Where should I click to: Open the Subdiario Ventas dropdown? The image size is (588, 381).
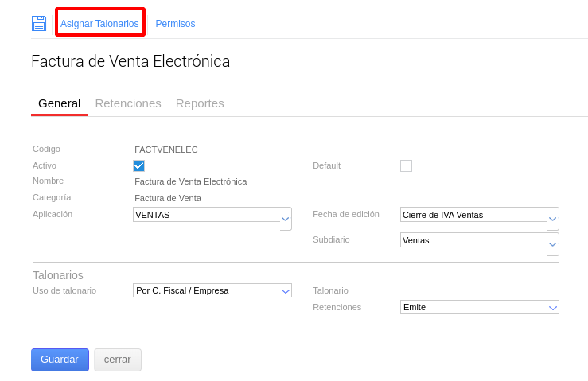474,240
